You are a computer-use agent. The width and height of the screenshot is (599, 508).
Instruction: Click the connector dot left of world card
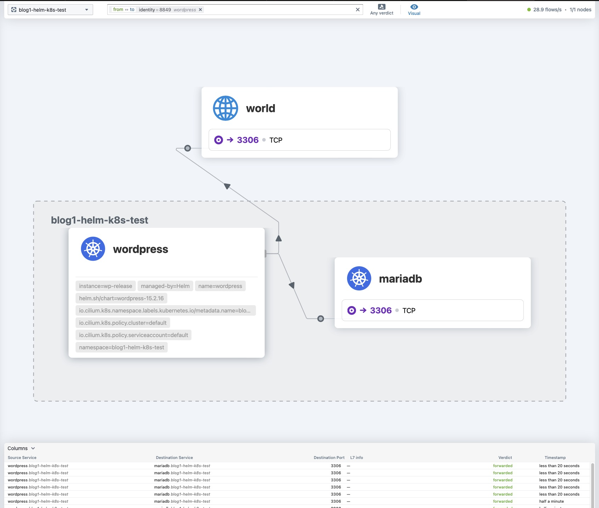pos(188,148)
